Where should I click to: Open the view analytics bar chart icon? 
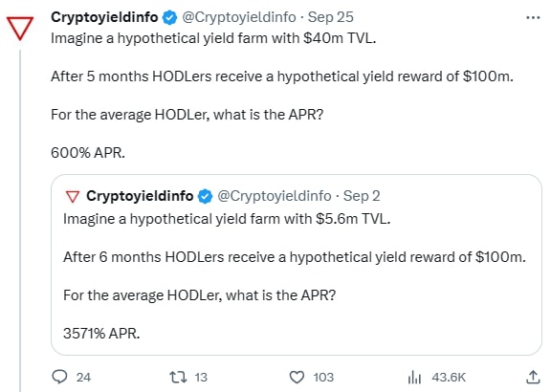(x=414, y=378)
